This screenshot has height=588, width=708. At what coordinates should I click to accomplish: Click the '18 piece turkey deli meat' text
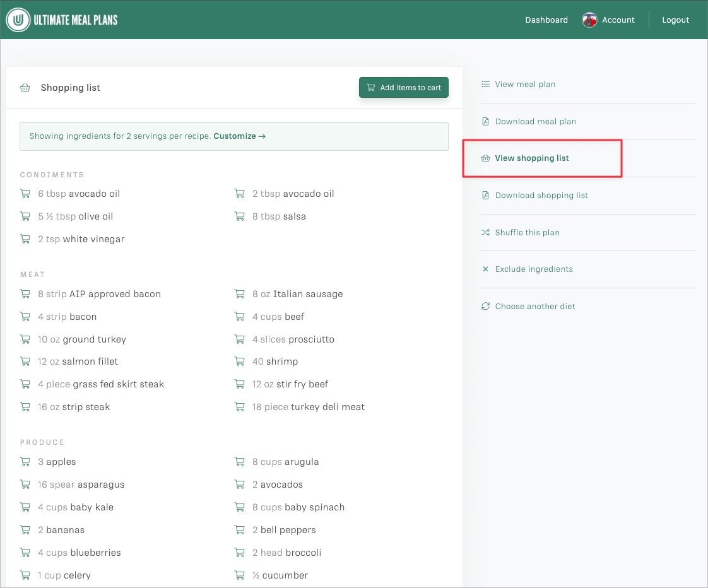(x=309, y=407)
